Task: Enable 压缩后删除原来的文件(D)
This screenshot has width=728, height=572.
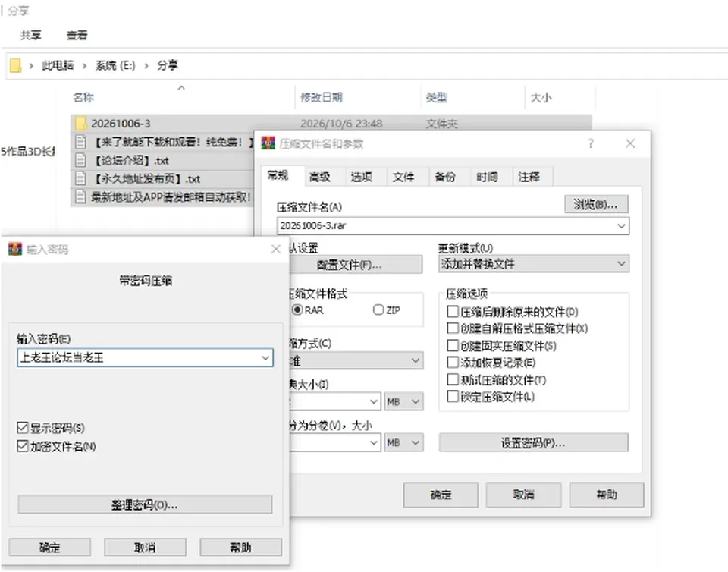Action: pyautogui.click(x=452, y=311)
